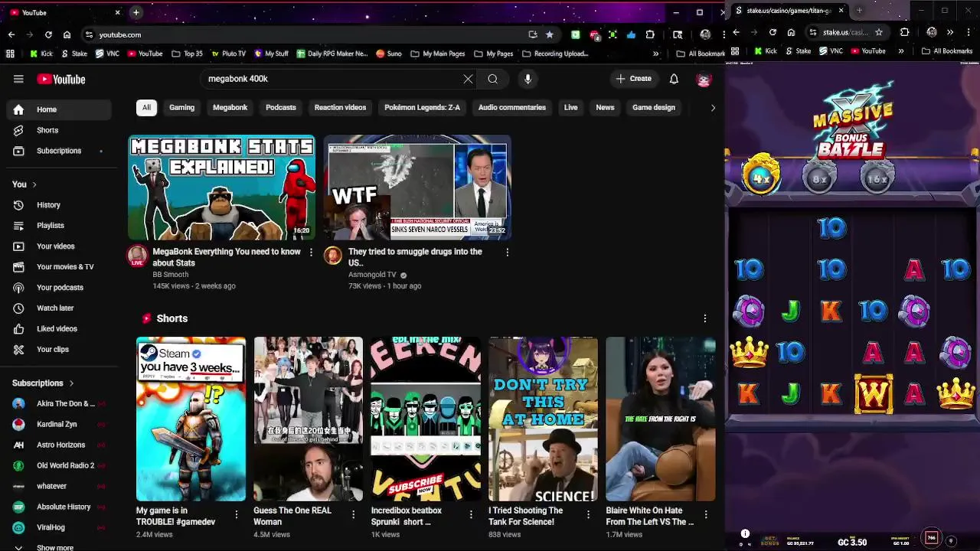Expand the Subscriptions heading chevron
The image size is (980, 551).
coord(71,383)
